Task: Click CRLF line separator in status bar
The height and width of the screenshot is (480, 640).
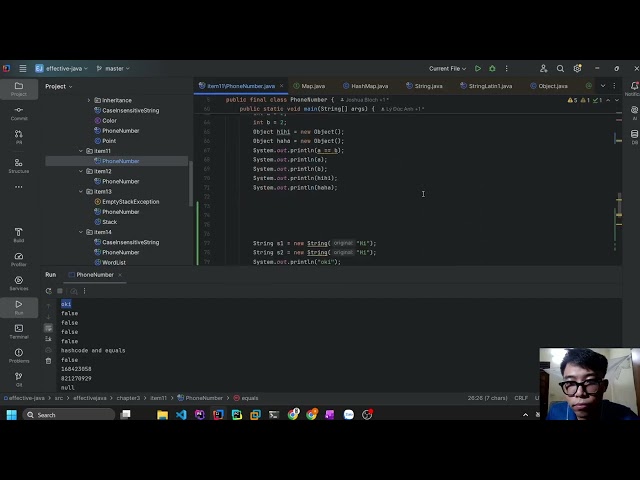Action: pyautogui.click(x=521, y=398)
